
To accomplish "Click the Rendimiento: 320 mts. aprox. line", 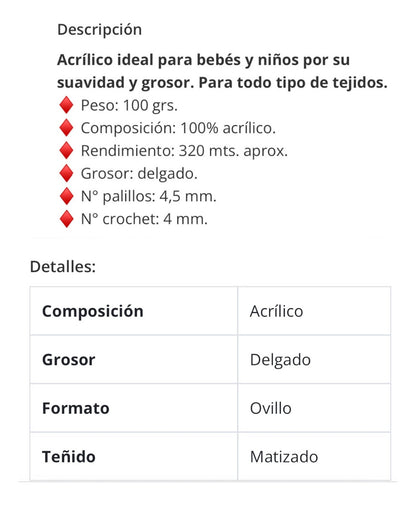I will pyautogui.click(x=184, y=151).
